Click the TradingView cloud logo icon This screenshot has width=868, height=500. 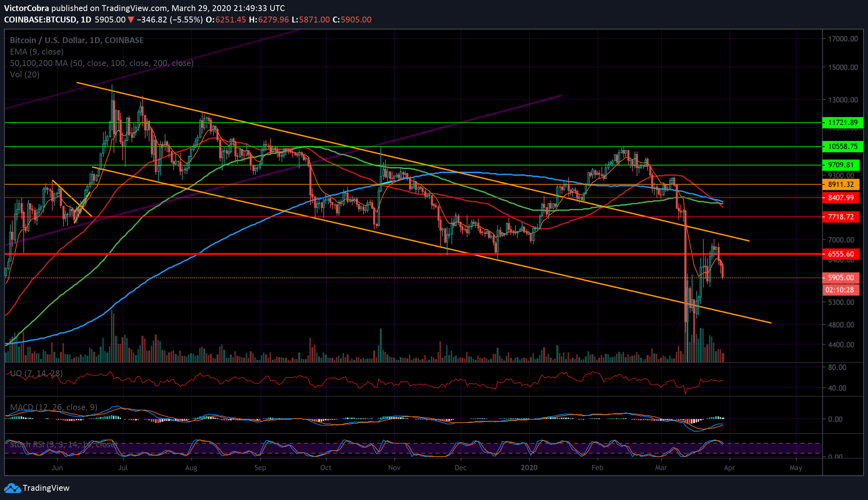(x=13, y=488)
